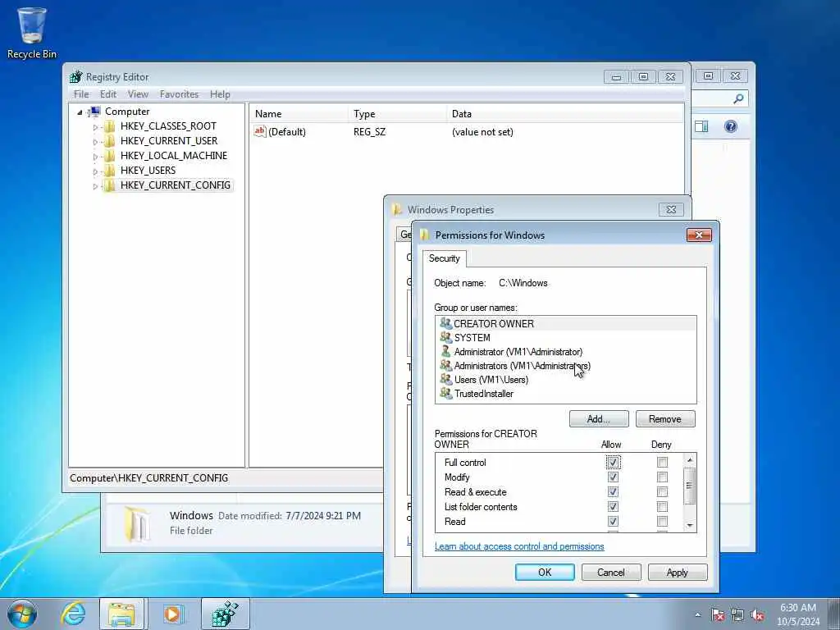Check Deny for Full control

(x=663, y=462)
